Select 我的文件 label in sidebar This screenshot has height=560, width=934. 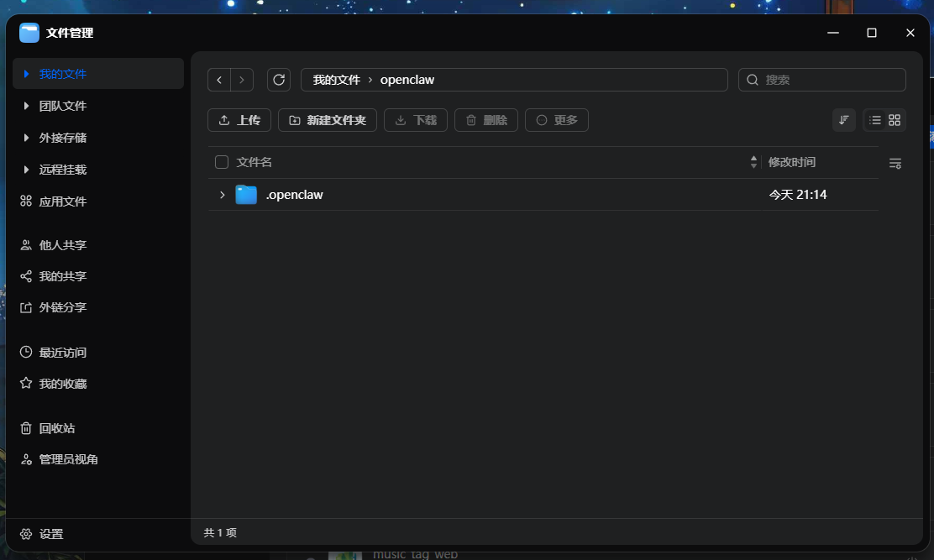(x=62, y=74)
